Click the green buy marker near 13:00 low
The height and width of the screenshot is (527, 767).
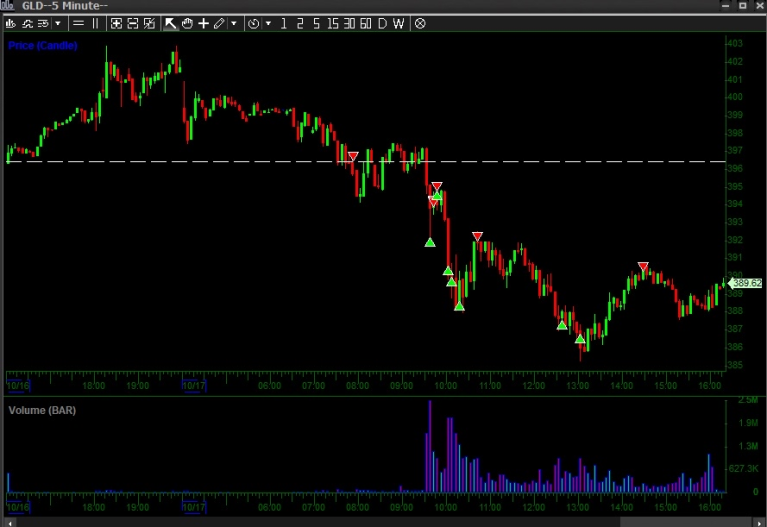coord(580,339)
